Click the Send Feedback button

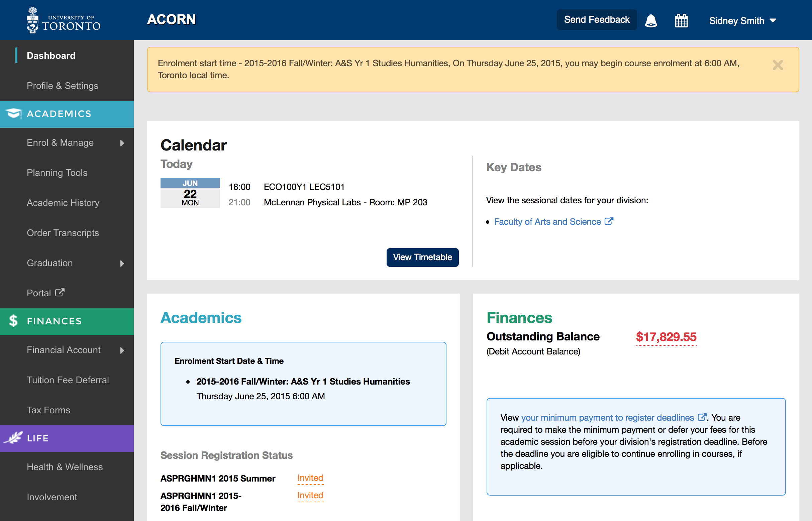pos(597,20)
